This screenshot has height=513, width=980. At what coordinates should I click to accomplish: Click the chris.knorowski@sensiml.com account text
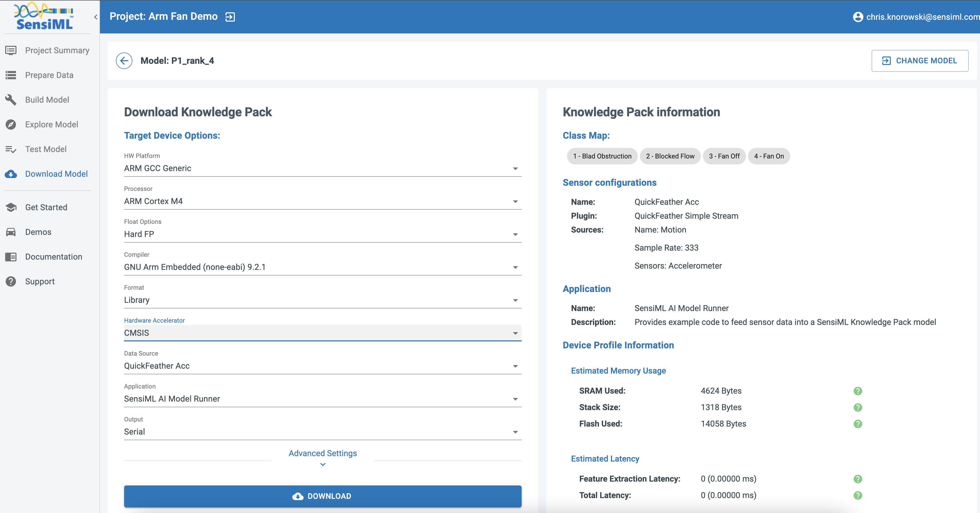click(x=923, y=17)
